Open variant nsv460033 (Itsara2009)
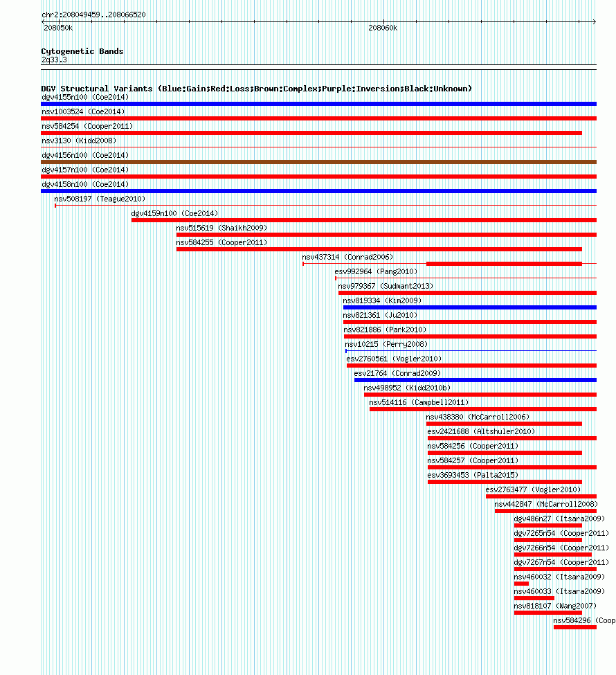Viewport: 616px width, 675px height. [x=559, y=592]
